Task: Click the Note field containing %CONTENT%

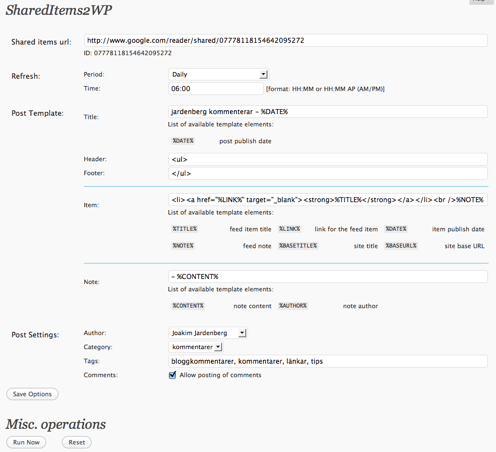Action: pyautogui.click(x=328, y=277)
